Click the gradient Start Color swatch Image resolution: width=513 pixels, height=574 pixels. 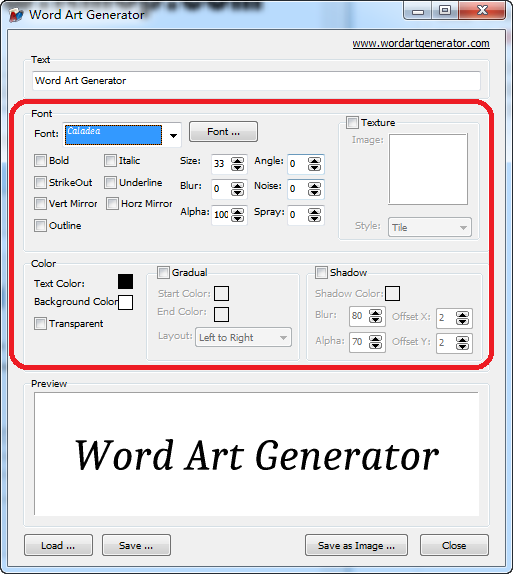pos(222,294)
